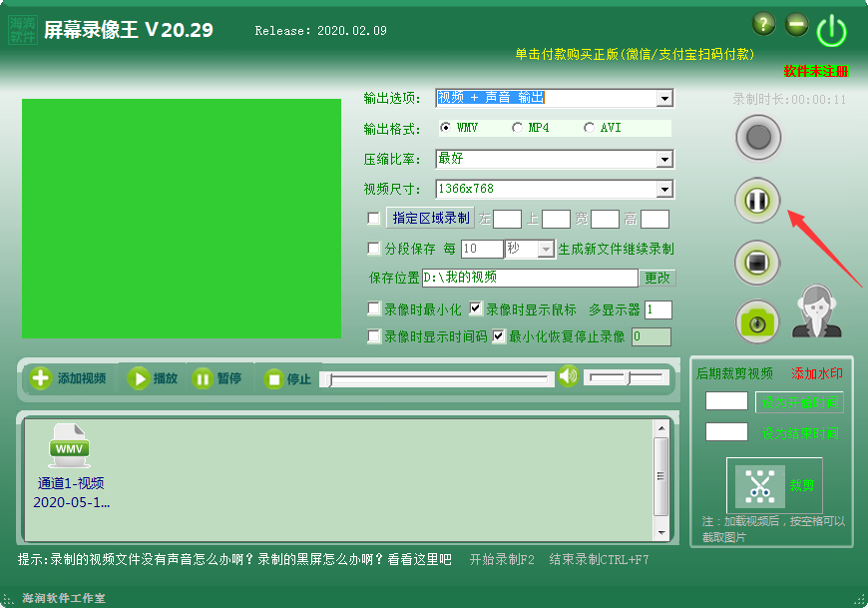Click the customer service headset icon
This screenshot has width=868, height=608.
pos(818,312)
